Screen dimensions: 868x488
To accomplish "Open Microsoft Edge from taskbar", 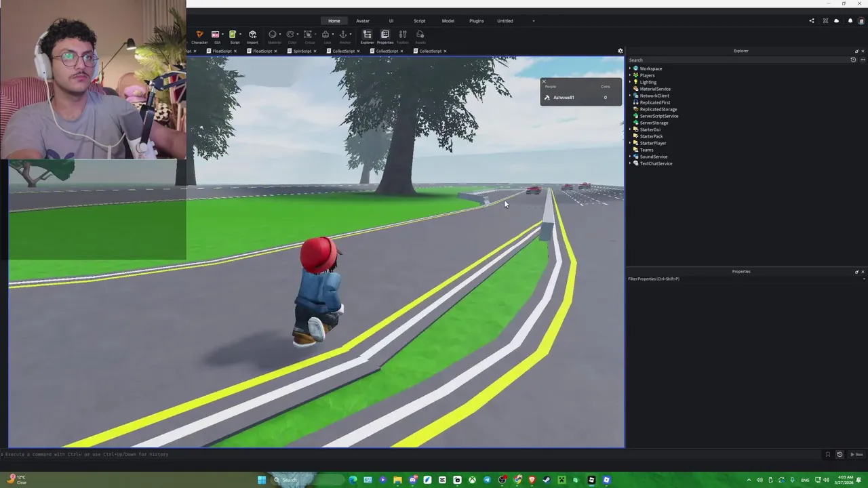I will pos(353,480).
